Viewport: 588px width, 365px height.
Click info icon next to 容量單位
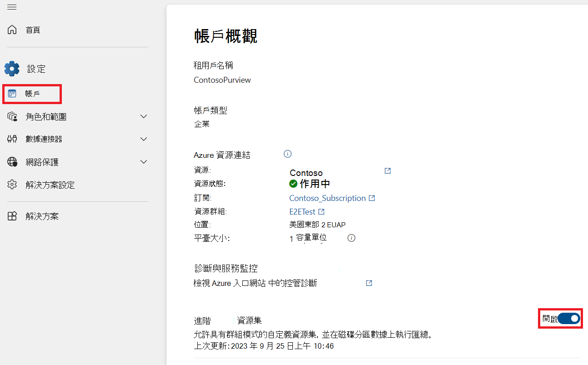point(351,238)
